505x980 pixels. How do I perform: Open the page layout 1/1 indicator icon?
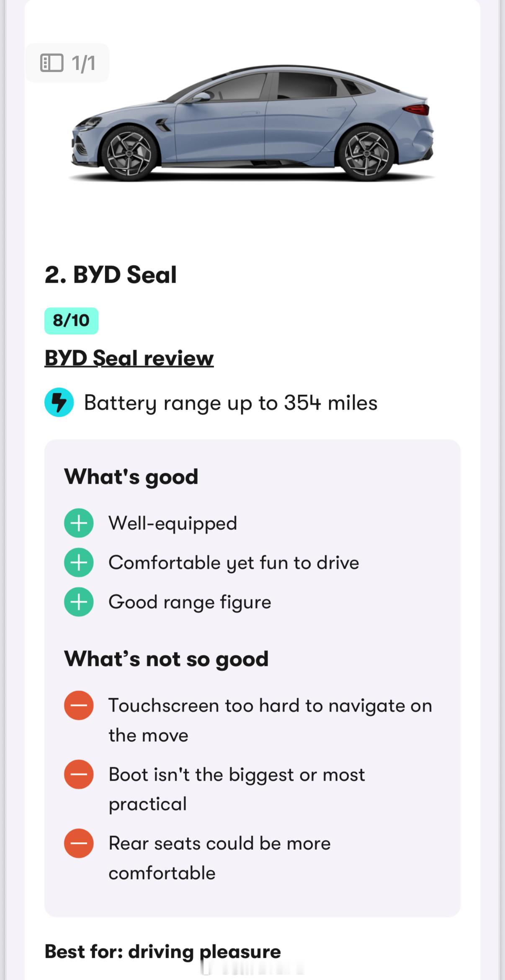click(52, 63)
